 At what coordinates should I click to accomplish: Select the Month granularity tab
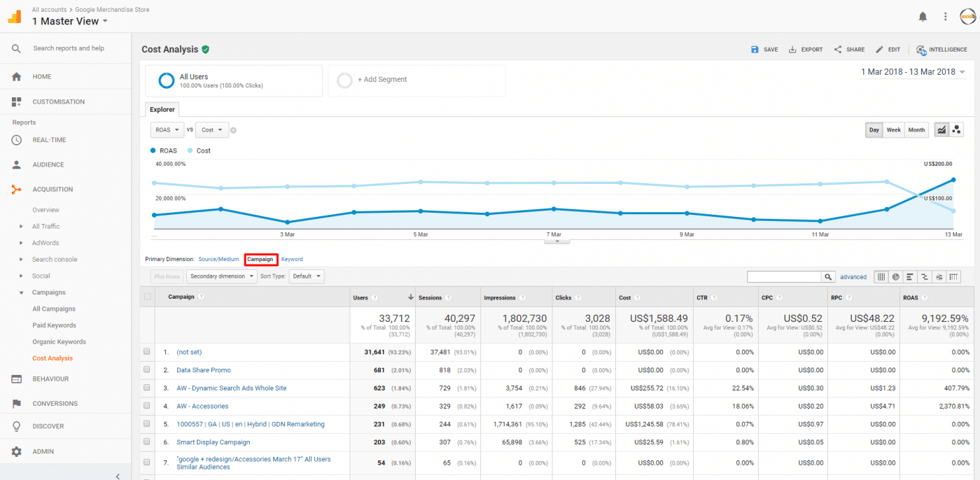pos(916,129)
